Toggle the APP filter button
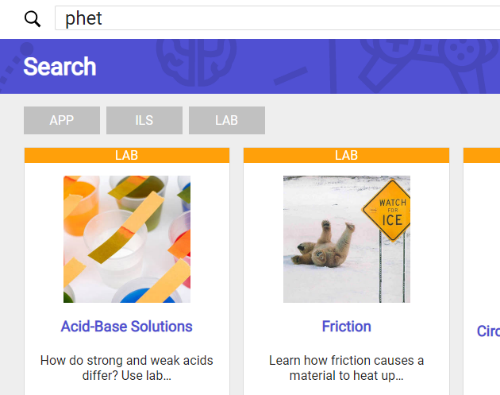 point(62,120)
